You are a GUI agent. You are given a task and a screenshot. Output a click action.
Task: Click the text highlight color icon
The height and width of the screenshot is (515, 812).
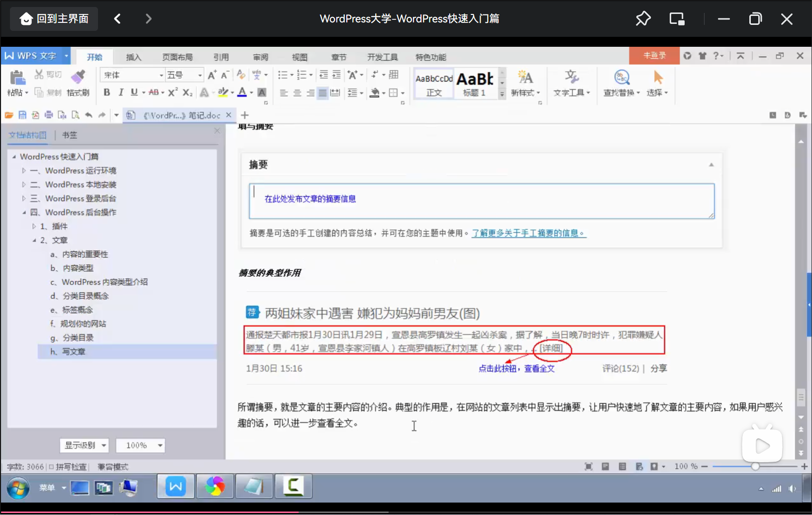pos(223,93)
